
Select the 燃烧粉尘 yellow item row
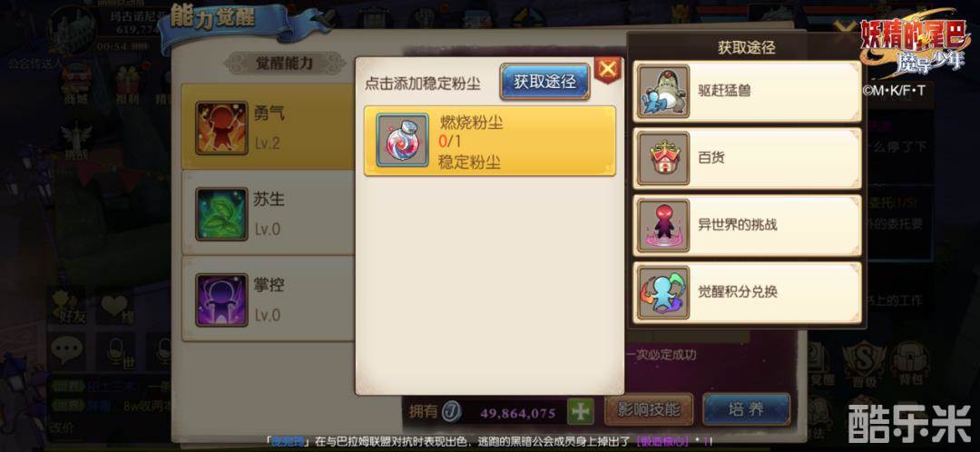[x=490, y=141]
